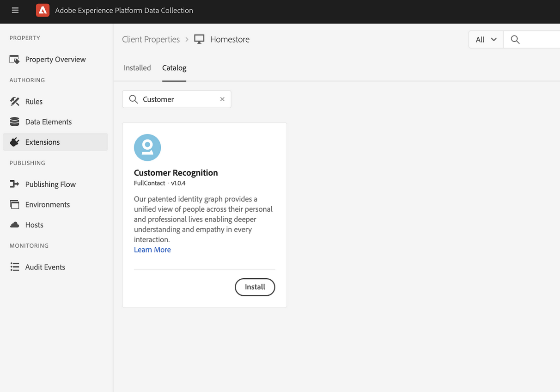Install the Customer Recognition extension

(255, 287)
